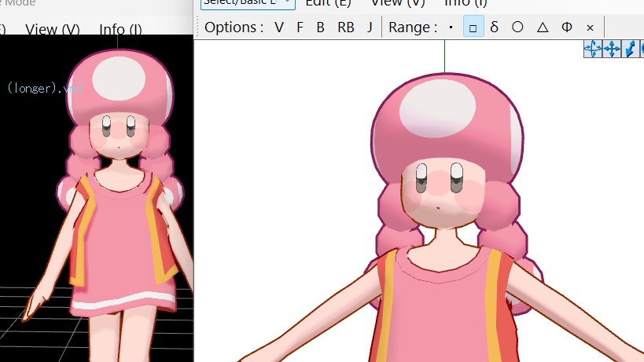Click the "Range :" label in the toolbar
Screen dimensions: 644x362
click(x=412, y=27)
